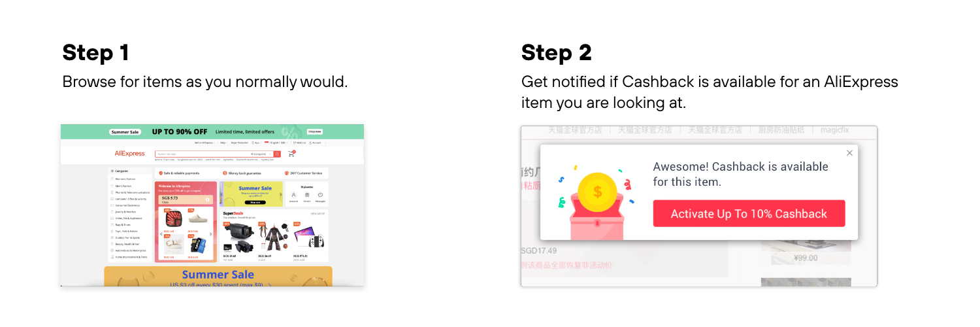Click the Account person icon
This screenshot has height=327, width=980.
coord(293,195)
